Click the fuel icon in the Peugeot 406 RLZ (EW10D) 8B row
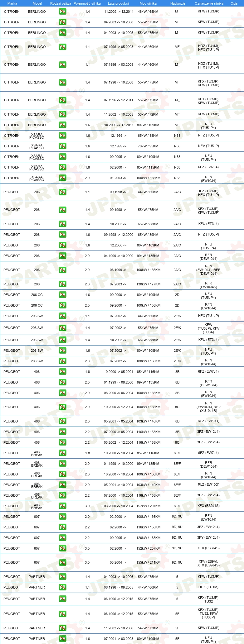 [62, 421]
